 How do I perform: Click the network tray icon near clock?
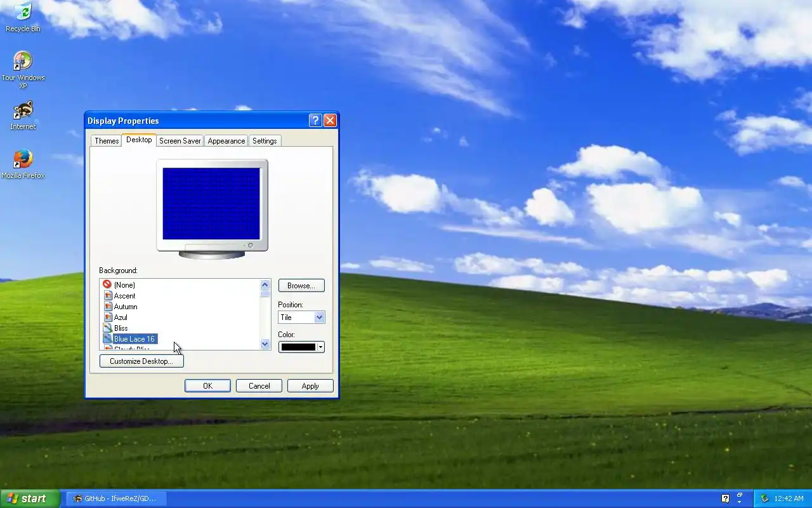click(764, 498)
